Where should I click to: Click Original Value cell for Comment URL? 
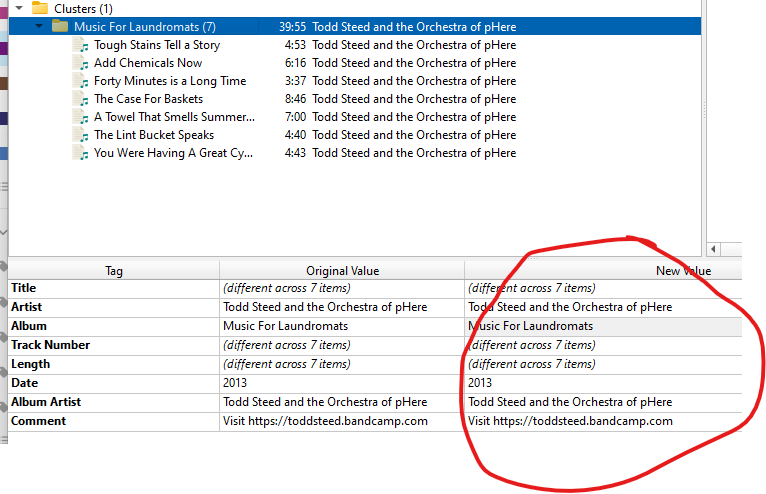(x=342, y=422)
